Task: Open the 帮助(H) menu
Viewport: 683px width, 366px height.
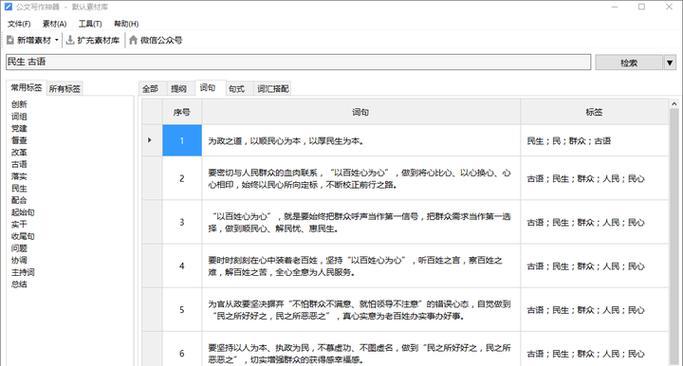Action: point(126,24)
